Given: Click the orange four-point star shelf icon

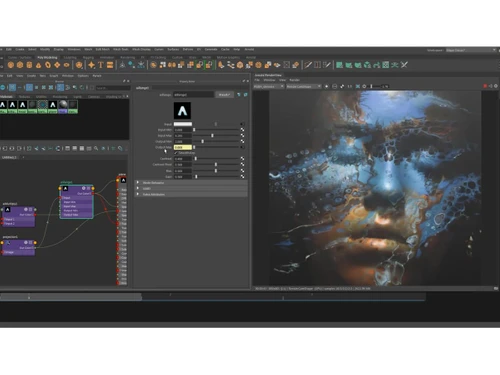Looking at the screenshot, I should coord(91,65).
